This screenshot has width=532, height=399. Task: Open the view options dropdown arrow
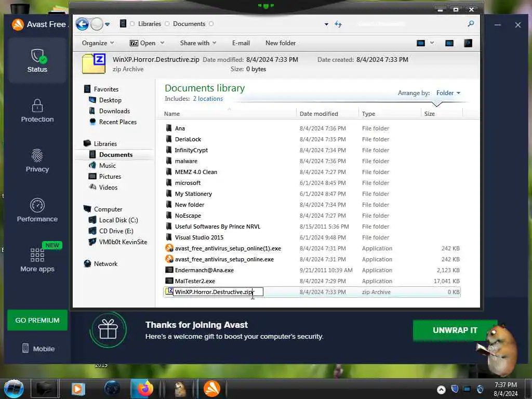[x=432, y=43]
